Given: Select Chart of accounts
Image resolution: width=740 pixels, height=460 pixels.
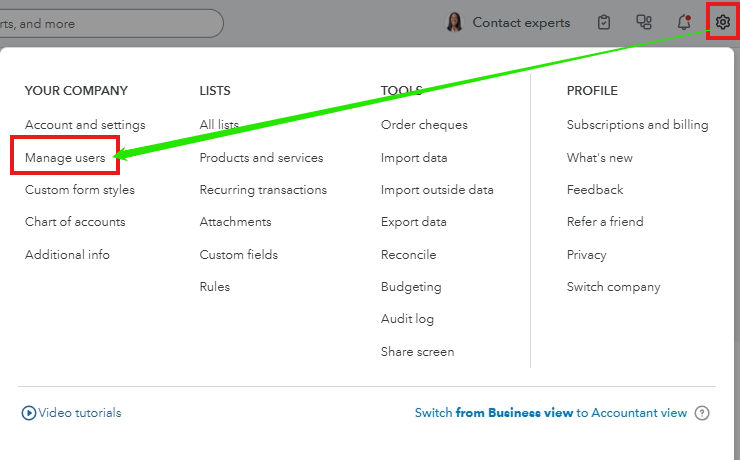Looking at the screenshot, I should [75, 222].
